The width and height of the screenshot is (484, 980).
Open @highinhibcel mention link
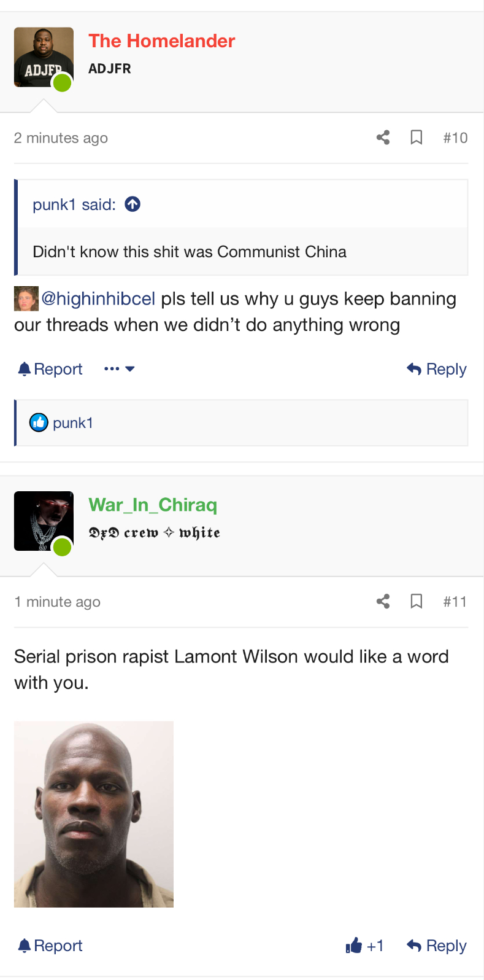pyautogui.click(x=98, y=299)
